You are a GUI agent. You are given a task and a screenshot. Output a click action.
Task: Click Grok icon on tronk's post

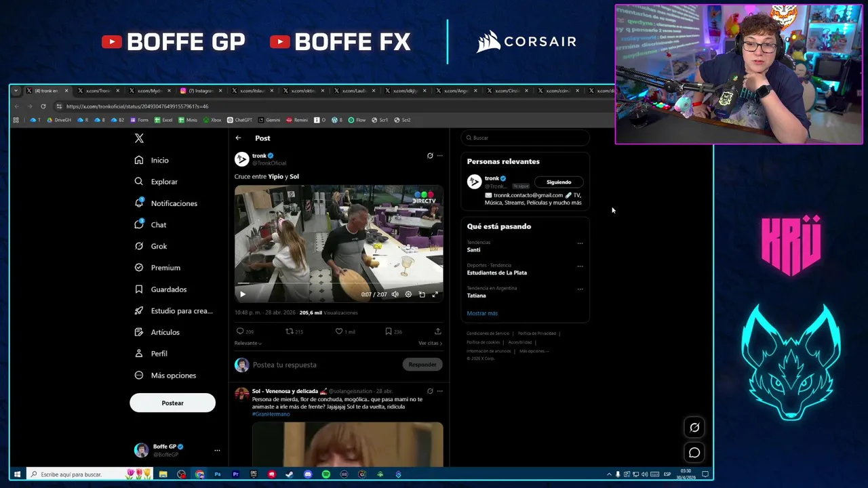[430, 156]
